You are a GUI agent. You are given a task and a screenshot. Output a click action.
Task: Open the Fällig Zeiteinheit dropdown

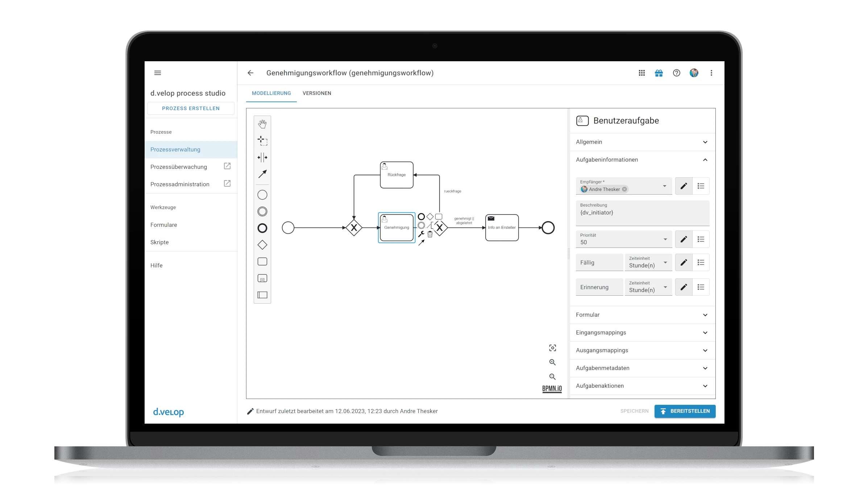(x=648, y=262)
